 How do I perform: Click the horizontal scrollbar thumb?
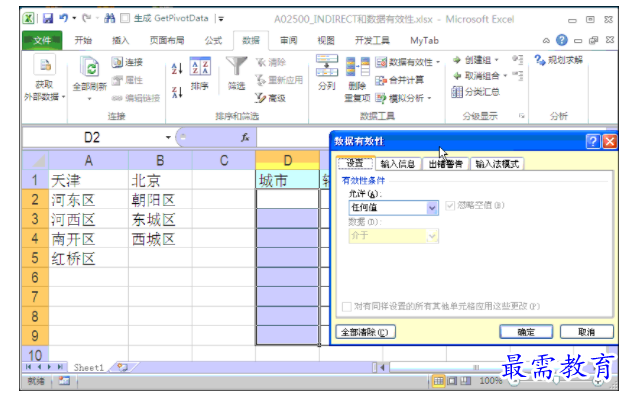pos(476,367)
